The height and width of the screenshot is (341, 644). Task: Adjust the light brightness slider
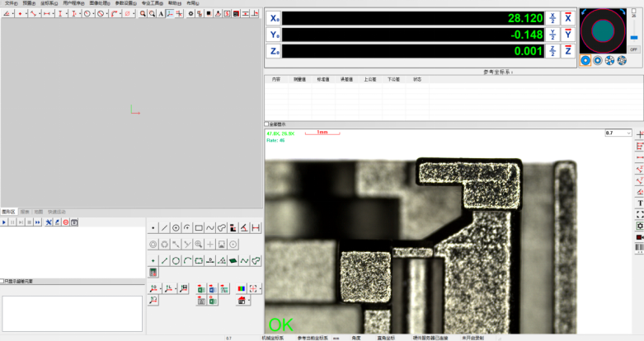pos(633,35)
